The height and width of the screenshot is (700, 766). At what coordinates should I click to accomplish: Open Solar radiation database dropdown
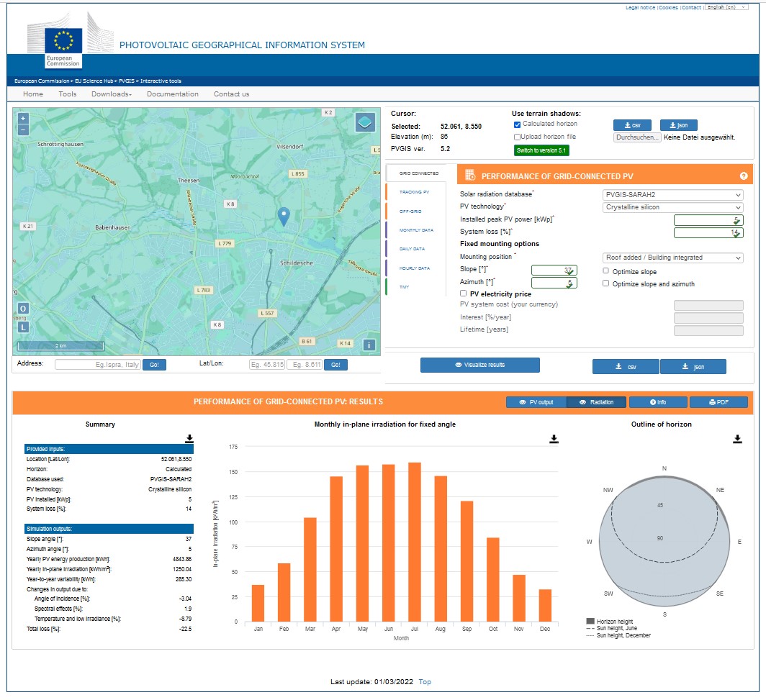[672, 194]
